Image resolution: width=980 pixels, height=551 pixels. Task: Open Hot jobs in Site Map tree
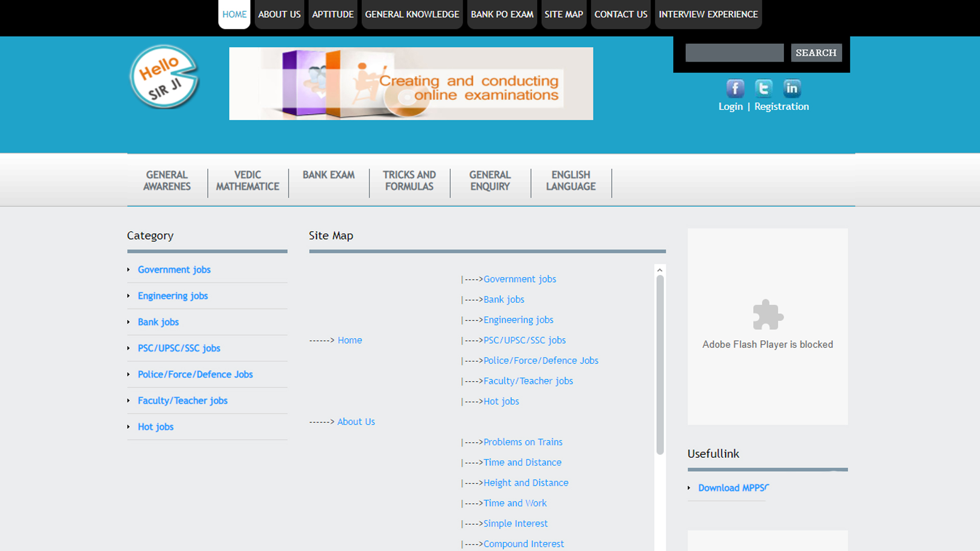[x=501, y=402]
